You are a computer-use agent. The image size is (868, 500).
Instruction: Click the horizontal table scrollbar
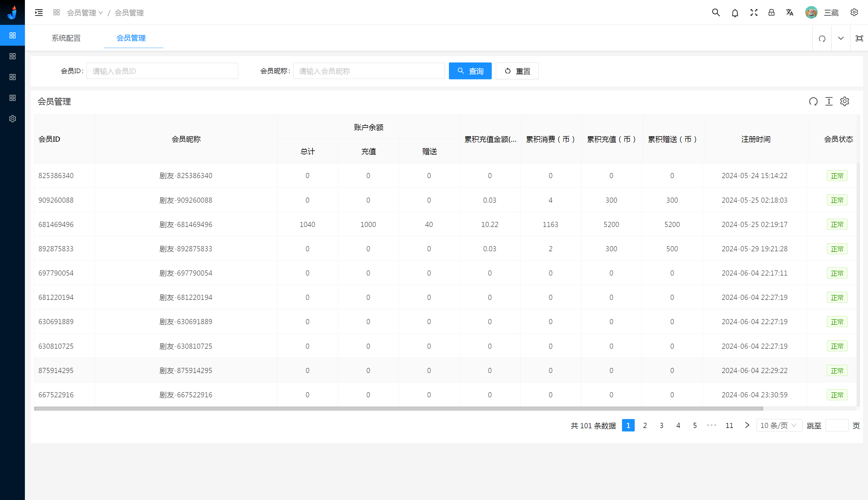coord(399,409)
